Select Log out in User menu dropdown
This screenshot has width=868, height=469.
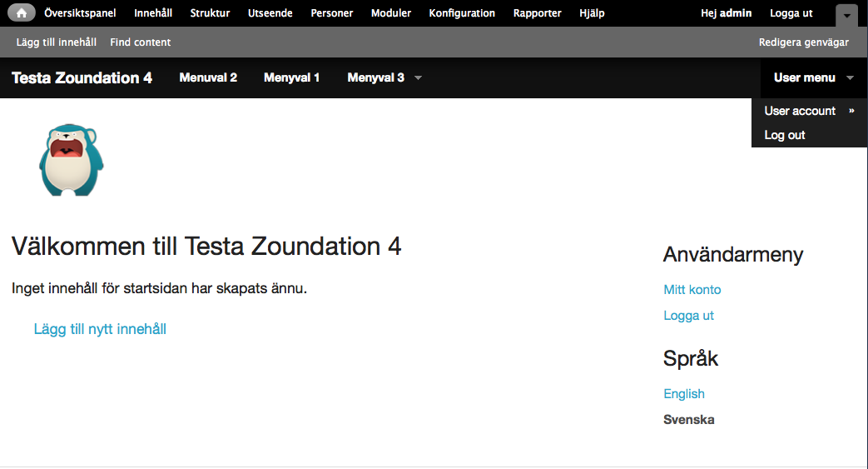785,135
